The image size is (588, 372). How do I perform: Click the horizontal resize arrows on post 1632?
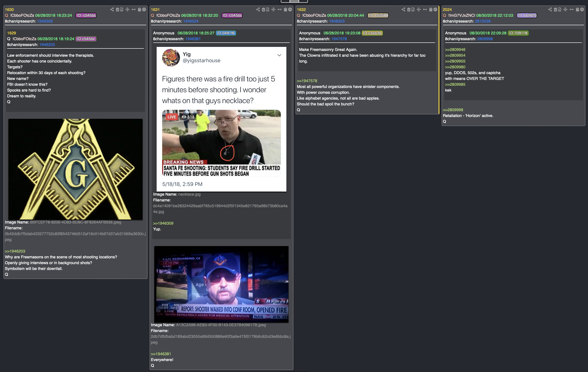tap(425, 10)
